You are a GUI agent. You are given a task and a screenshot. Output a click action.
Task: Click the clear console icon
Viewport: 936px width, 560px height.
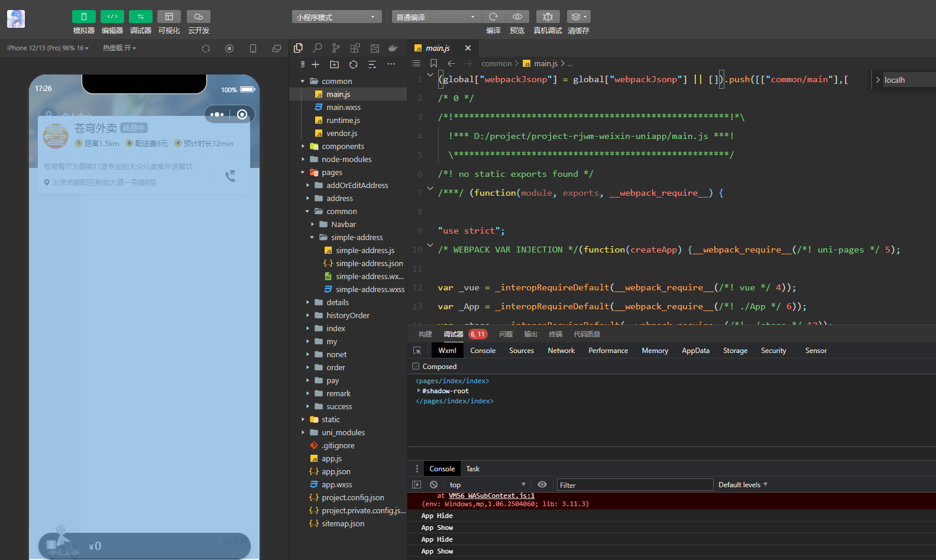(x=433, y=485)
